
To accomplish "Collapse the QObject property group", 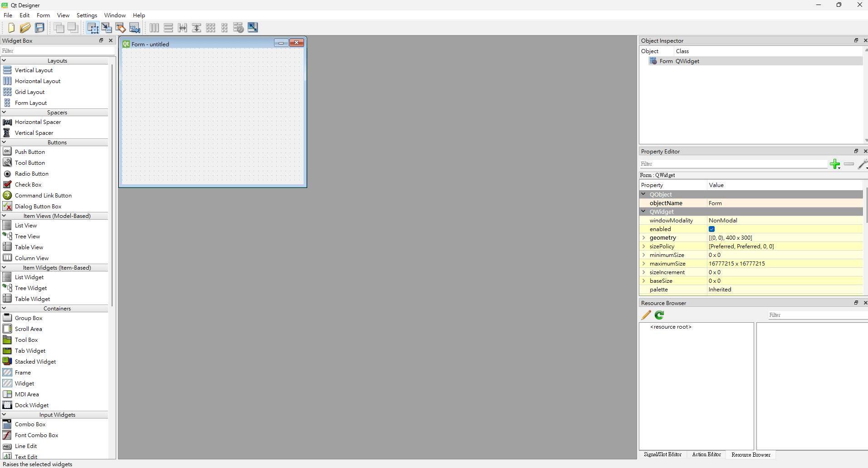I will coord(643,194).
